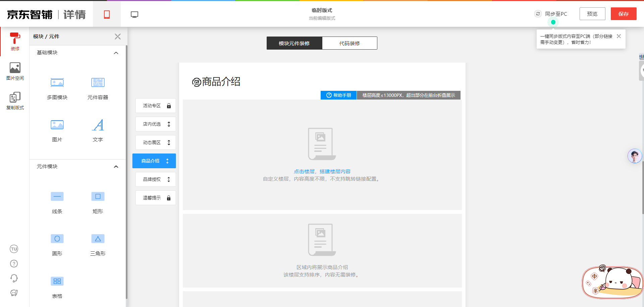Select the 多图模块 multi-image module icon

click(x=57, y=82)
